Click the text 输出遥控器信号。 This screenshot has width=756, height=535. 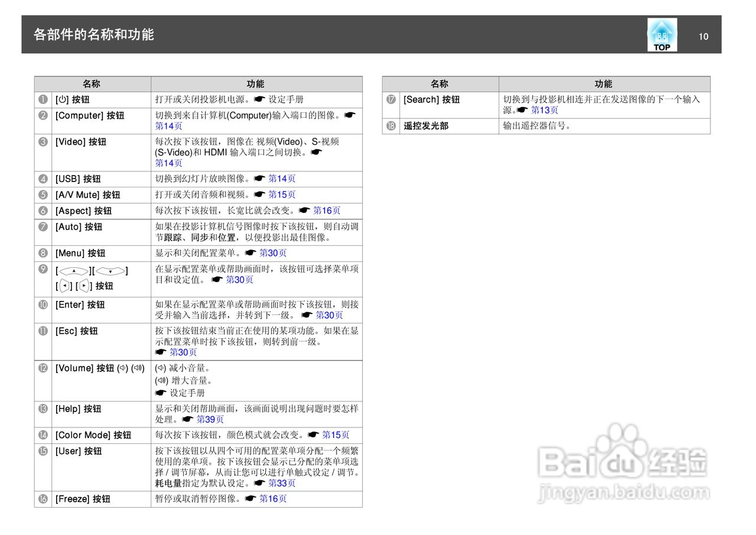pyautogui.click(x=537, y=126)
